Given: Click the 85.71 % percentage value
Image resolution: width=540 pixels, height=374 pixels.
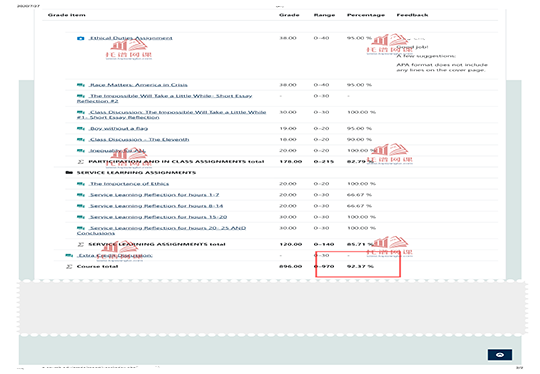Looking at the screenshot, I should 360,244.
